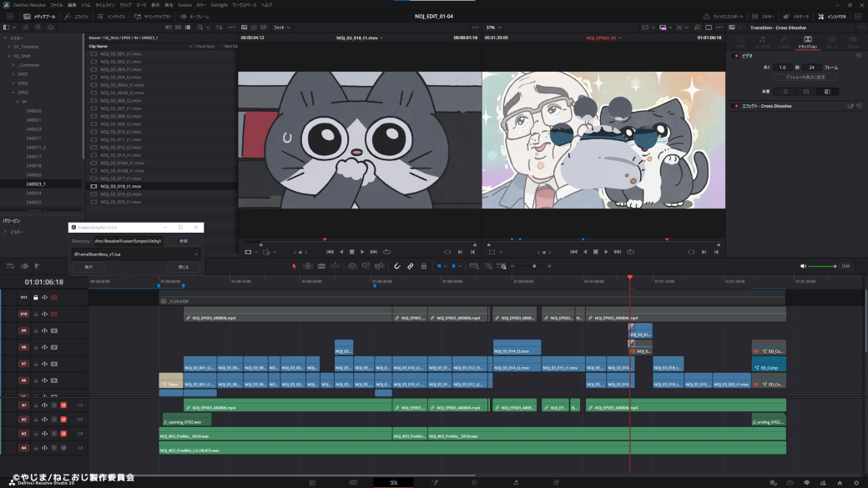Viewport: 868px width, 488px height.
Task: Open source clip name dropdown NOJ_03_018_t1.mov
Action: click(x=360, y=38)
